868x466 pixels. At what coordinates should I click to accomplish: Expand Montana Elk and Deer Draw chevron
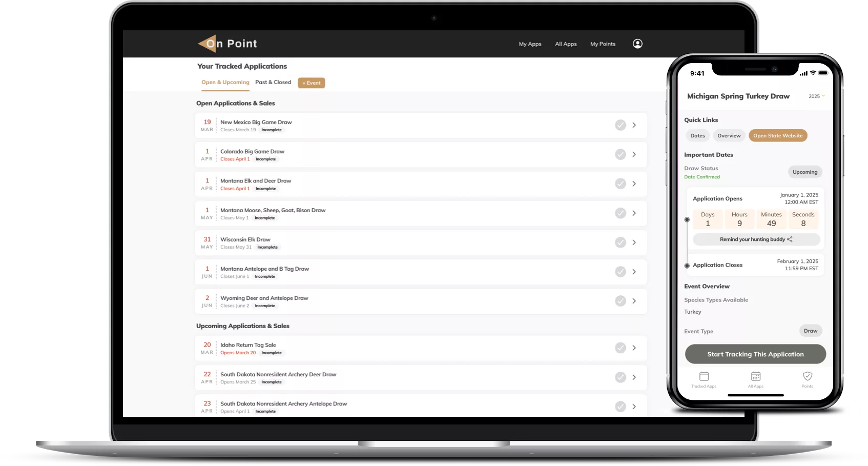coord(634,184)
